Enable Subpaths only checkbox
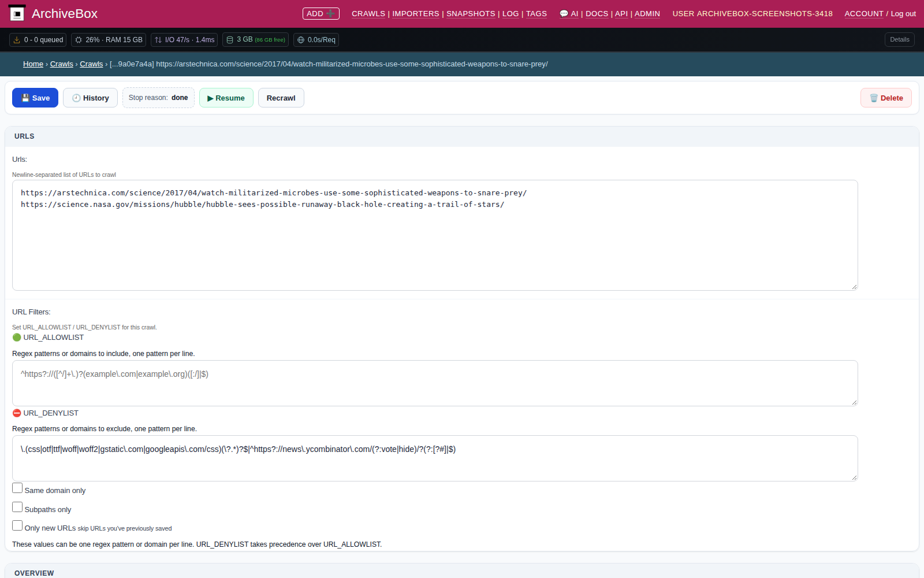 (17, 507)
